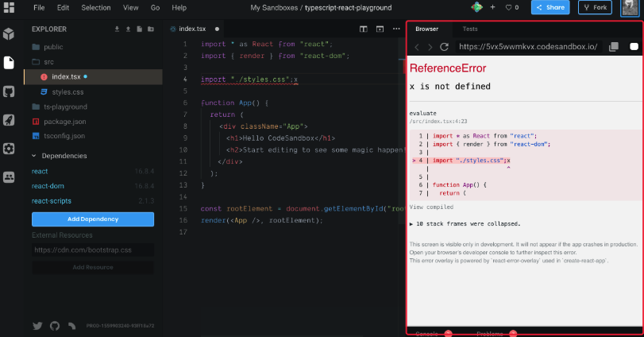Click the Add Dependency button
644x337 pixels.
click(x=93, y=219)
